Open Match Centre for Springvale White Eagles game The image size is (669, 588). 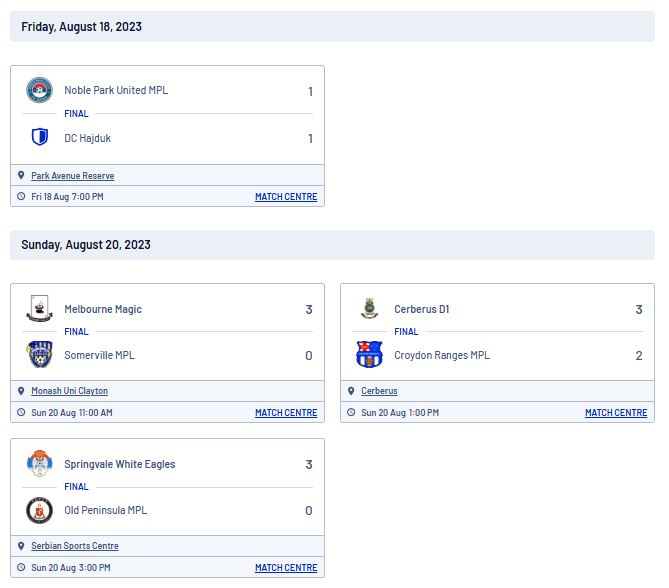click(286, 568)
